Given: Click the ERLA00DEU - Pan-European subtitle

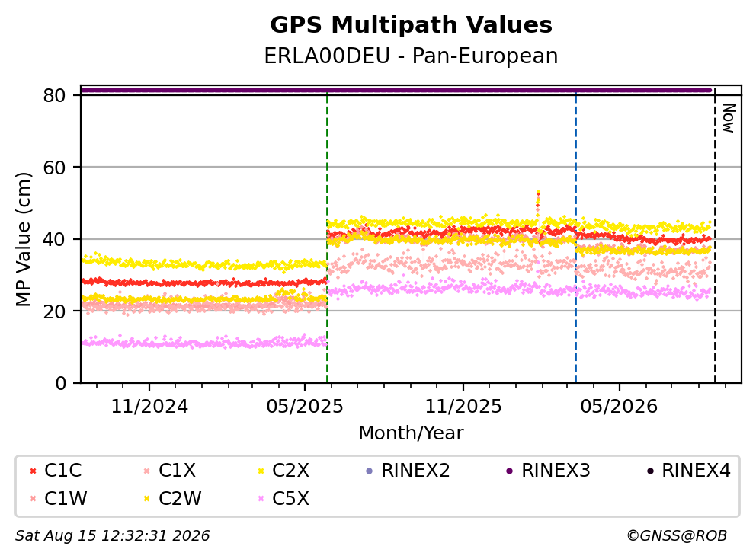Looking at the screenshot, I should (x=411, y=56).
